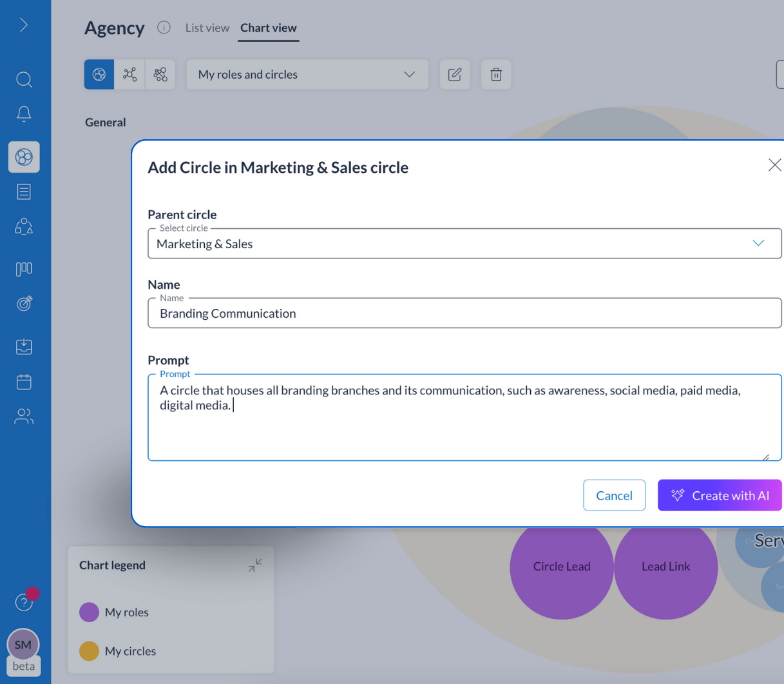Open the goals target icon in sidebar
The width and height of the screenshot is (784, 684).
[24, 303]
